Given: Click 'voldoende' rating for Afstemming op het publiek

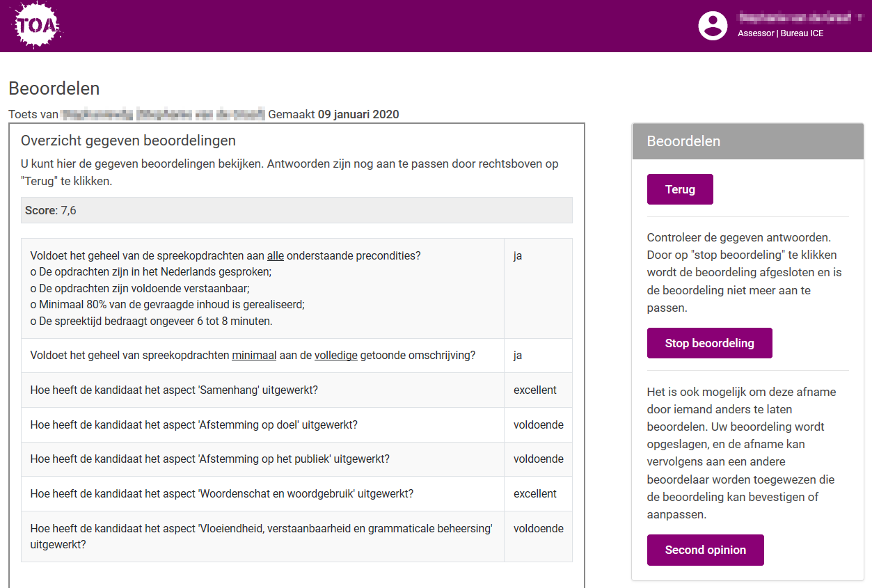Looking at the screenshot, I should pos(538,459).
